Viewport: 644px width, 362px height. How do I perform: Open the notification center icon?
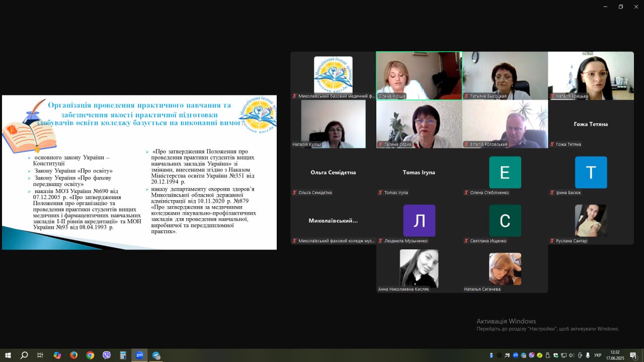pyautogui.click(x=633, y=355)
